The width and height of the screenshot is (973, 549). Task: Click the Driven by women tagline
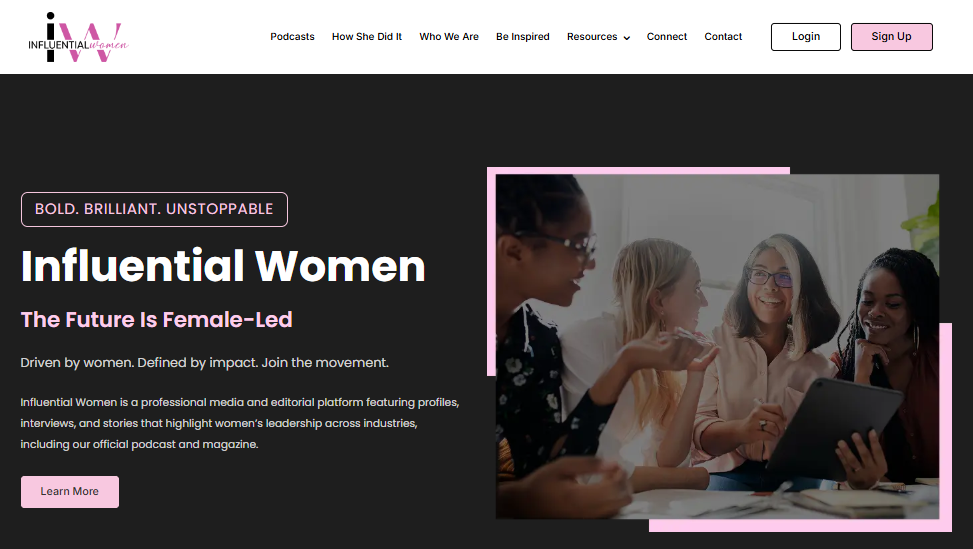pyautogui.click(x=204, y=362)
